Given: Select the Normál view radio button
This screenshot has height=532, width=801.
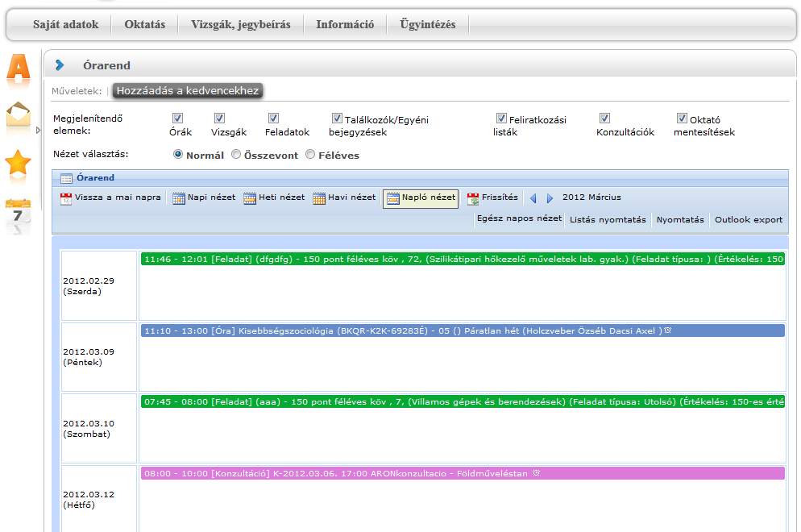Looking at the screenshot, I should 178,154.
